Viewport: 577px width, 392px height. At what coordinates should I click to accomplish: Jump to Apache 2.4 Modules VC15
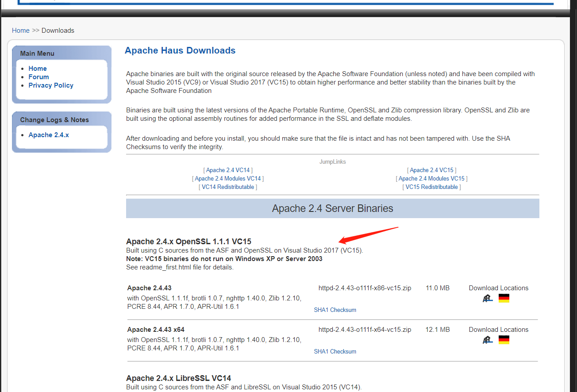tap(432, 179)
